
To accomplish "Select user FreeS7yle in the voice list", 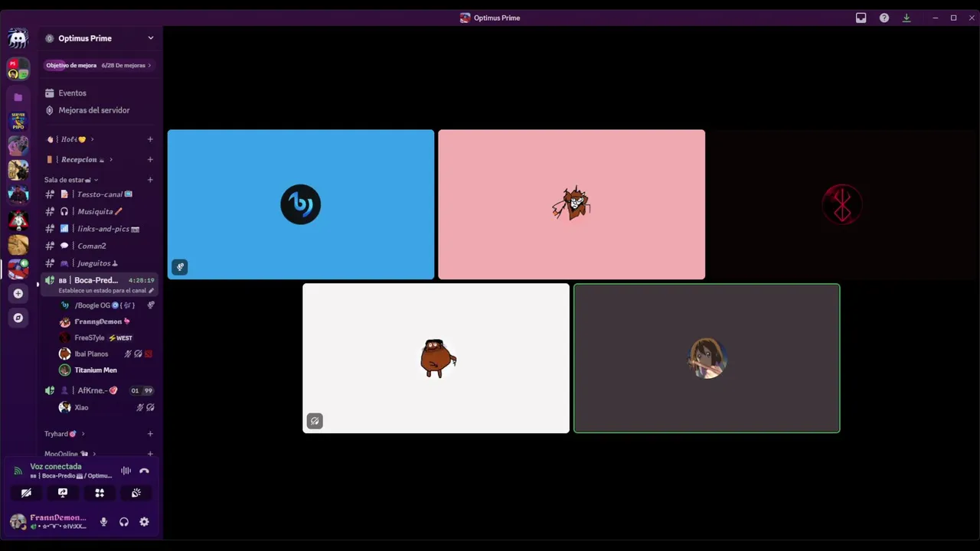I will (107, 337).
